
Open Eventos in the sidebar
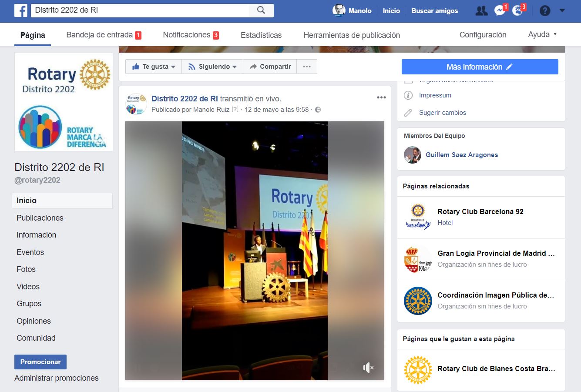point(30,252)
